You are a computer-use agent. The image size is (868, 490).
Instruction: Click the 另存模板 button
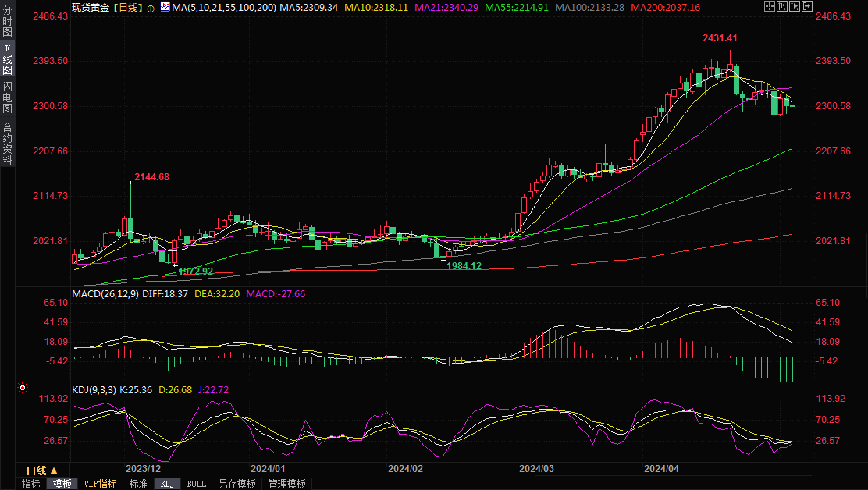pos(237,484)
